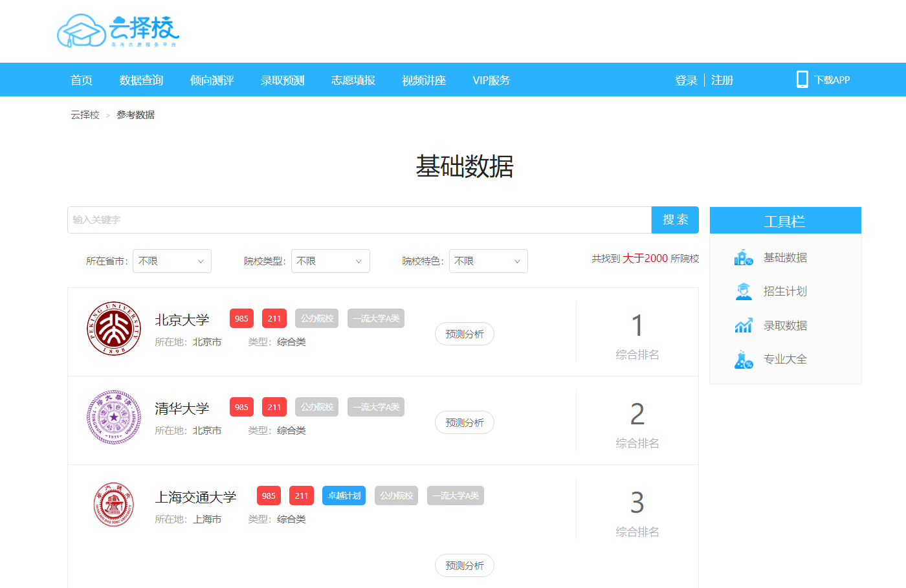This screenshot has width=906, height=588.
Task: Click the 基础数据 page heading
Action: click(465, 166)
